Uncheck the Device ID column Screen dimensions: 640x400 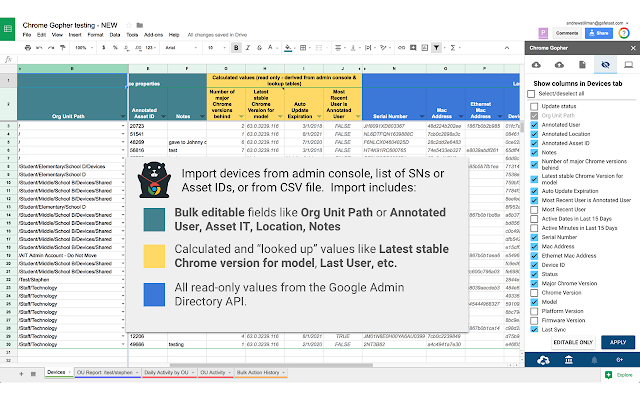coord(534,265)
